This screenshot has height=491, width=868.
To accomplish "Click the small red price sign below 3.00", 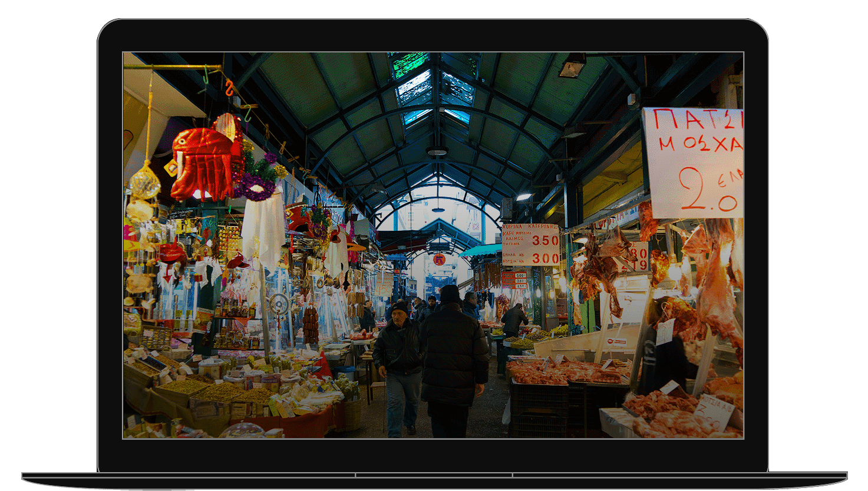I will point(514,279).
